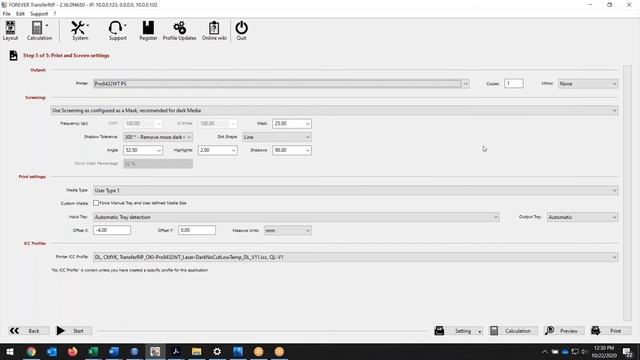Open Excel from the taskbar
This screenshot has height=360, width=640.
tap(93, 351)
